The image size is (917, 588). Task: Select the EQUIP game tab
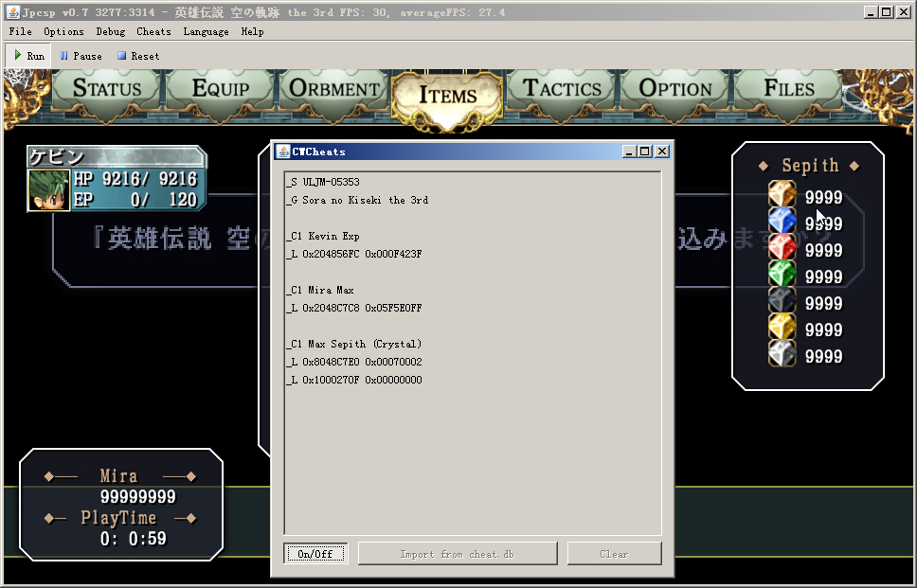(x=221, y=89)
